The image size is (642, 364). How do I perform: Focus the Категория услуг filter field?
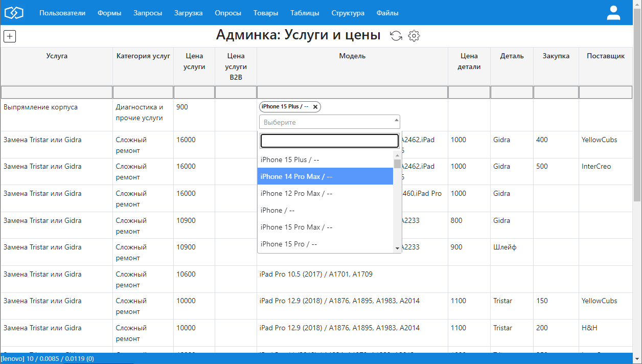coord(143,92)
